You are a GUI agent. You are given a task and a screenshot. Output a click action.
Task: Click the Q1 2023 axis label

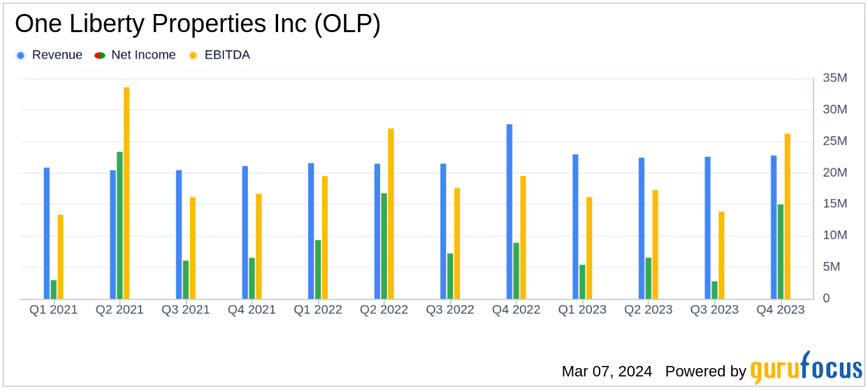[582, 309]
